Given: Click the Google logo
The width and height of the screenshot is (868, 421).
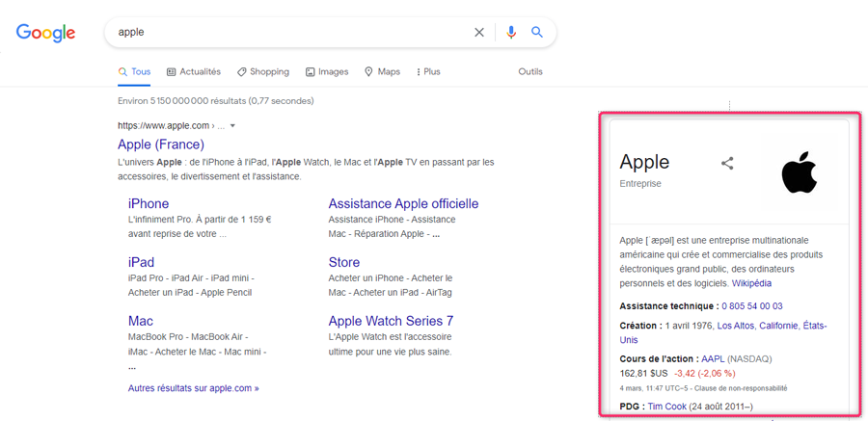Looking at the screenshot, I should coord(45,33).
